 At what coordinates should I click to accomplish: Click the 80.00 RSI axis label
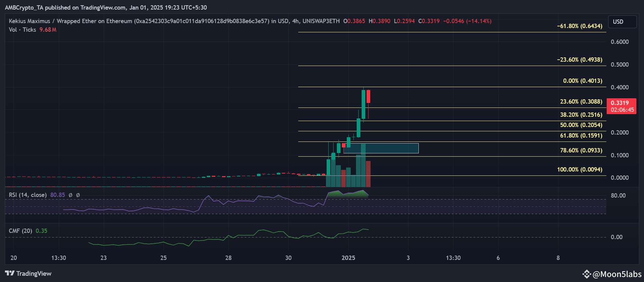pos(618,196)
